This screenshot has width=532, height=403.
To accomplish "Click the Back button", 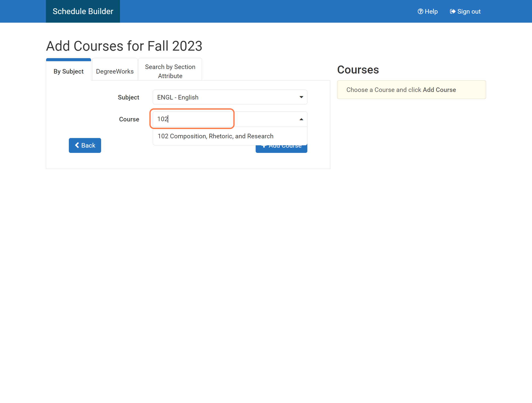I will click(85, 145).
